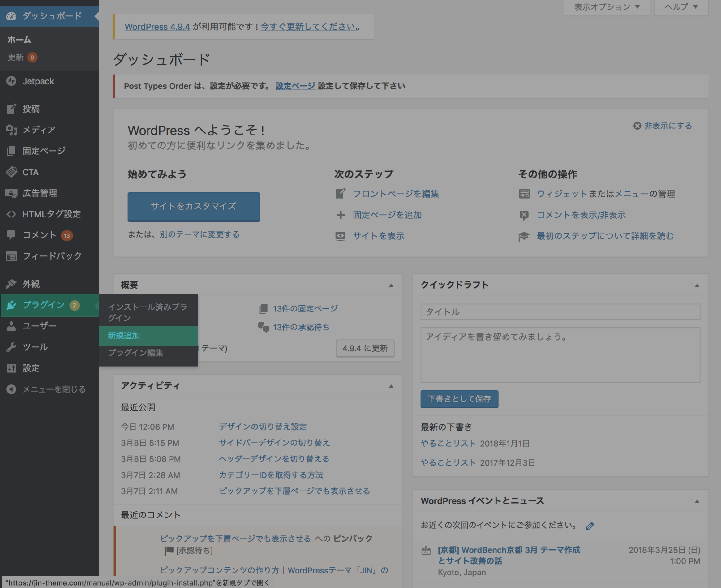Click the 非表示にする dismiss link
This screenshot has width=721, height=588.
(x=668, y=126)
